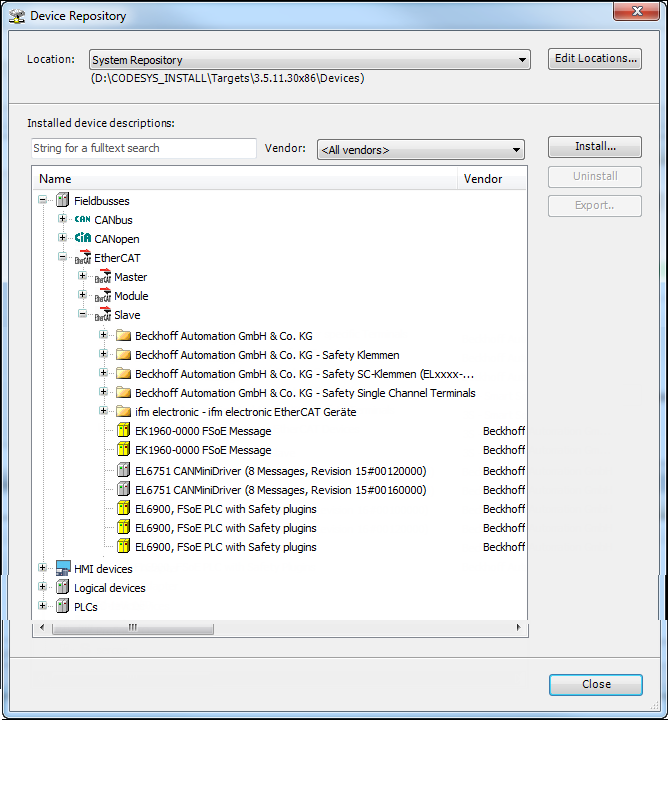Open the Vendor filter dropdown
This screenshot has height=789, width=668.
(516, 150)
